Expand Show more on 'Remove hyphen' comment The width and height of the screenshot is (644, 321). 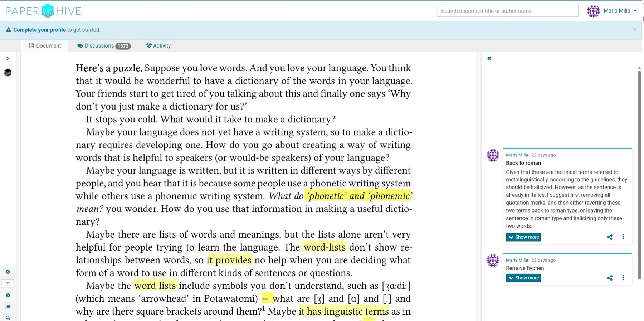click(x=523, y=278)
